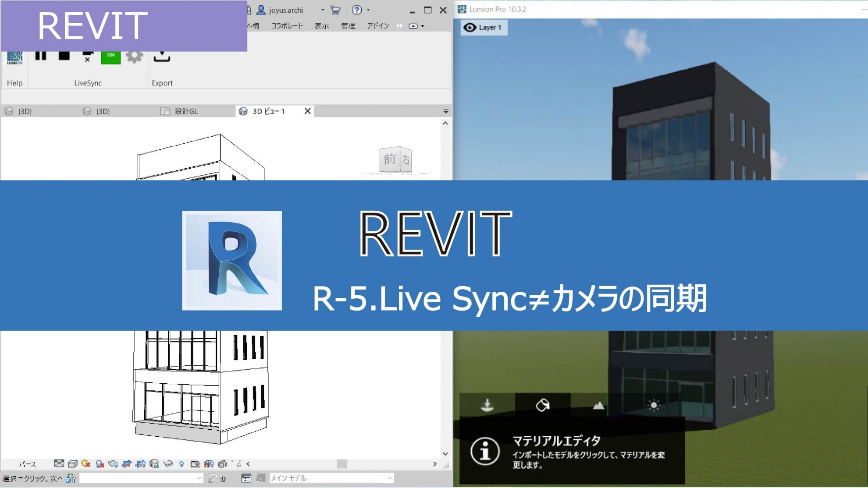Click the Export to Lumion icon
868x488 pixels.
pyautogui.click(x=162, y=56)
